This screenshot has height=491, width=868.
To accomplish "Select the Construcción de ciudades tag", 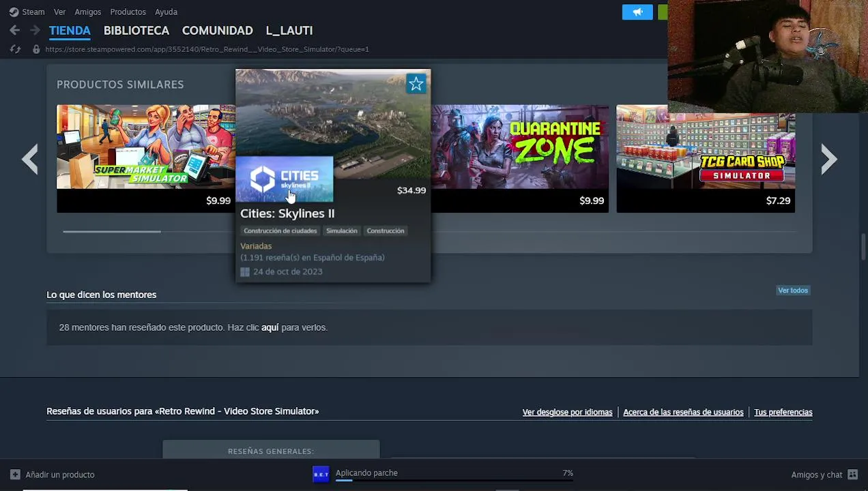I will pyautogui.click(x=280, y=230).
